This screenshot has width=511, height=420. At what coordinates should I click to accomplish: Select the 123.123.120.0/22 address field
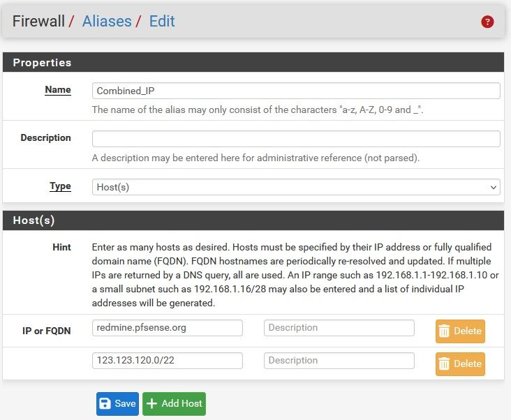(x=168, y=361)
